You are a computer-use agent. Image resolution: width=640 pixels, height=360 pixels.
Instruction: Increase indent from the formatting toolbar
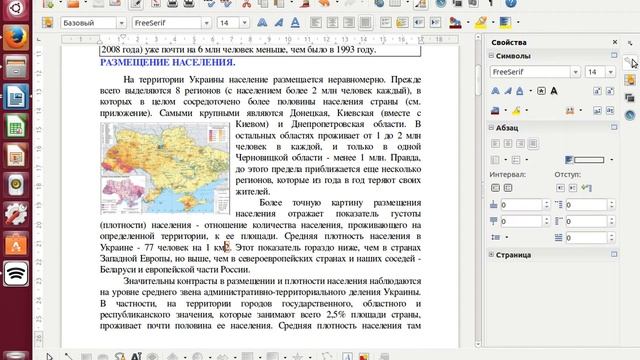[436, 22]
